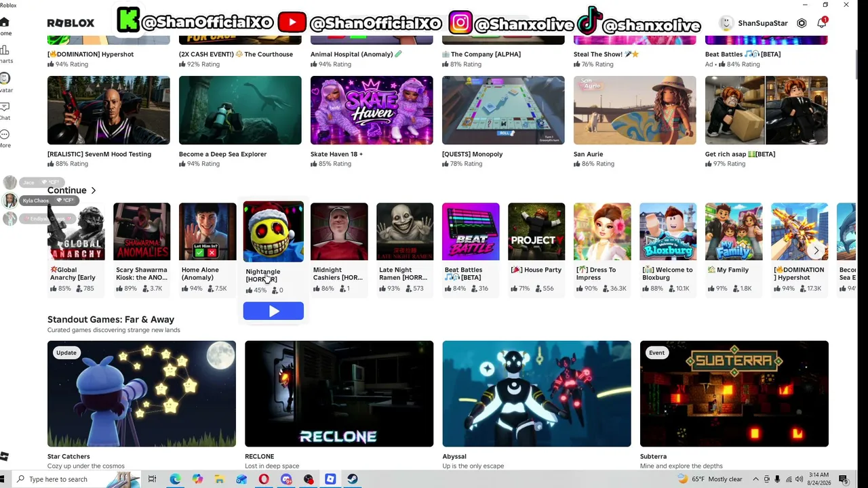Open Charts from the left sidebar
Viewport: 868px width, 488px height.
pyautogui.click(x=5, y=54)
